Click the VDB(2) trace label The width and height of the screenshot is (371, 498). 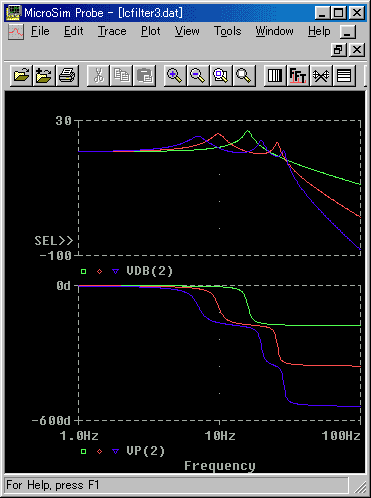click(150, 271)
